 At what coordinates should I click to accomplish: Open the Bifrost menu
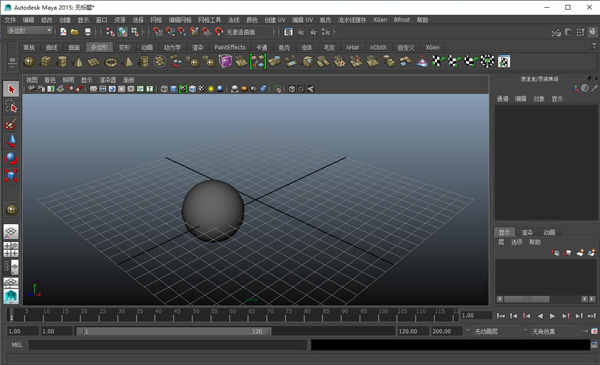tap(402, 20)
